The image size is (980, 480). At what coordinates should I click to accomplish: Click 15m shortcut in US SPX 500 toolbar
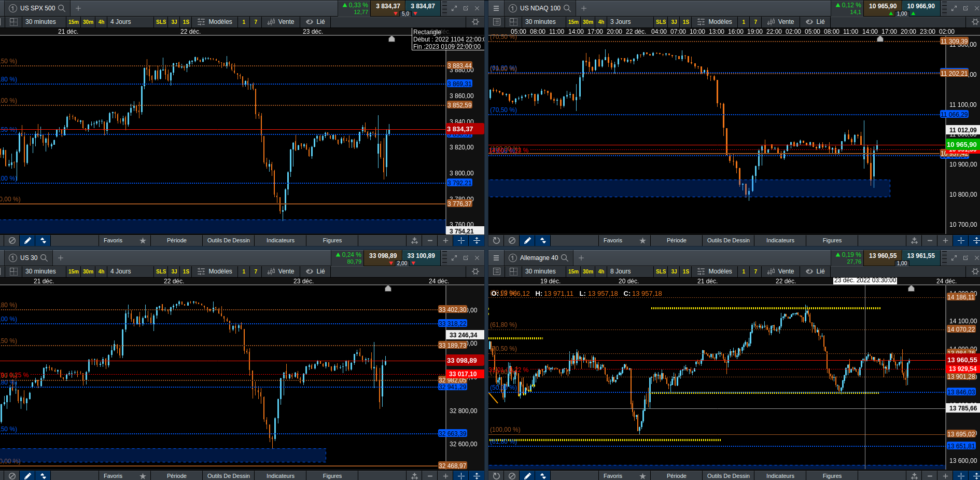(74, 22)
